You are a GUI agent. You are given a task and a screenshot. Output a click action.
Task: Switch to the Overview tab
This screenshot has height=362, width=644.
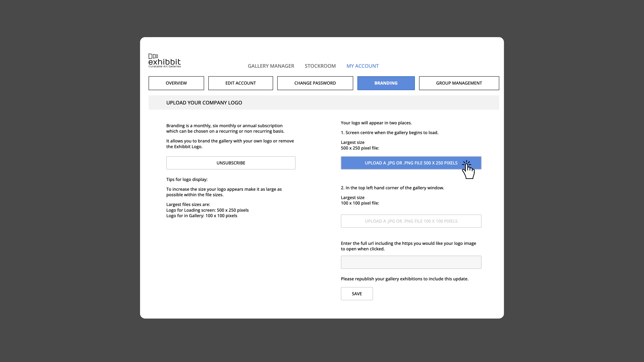176,83
